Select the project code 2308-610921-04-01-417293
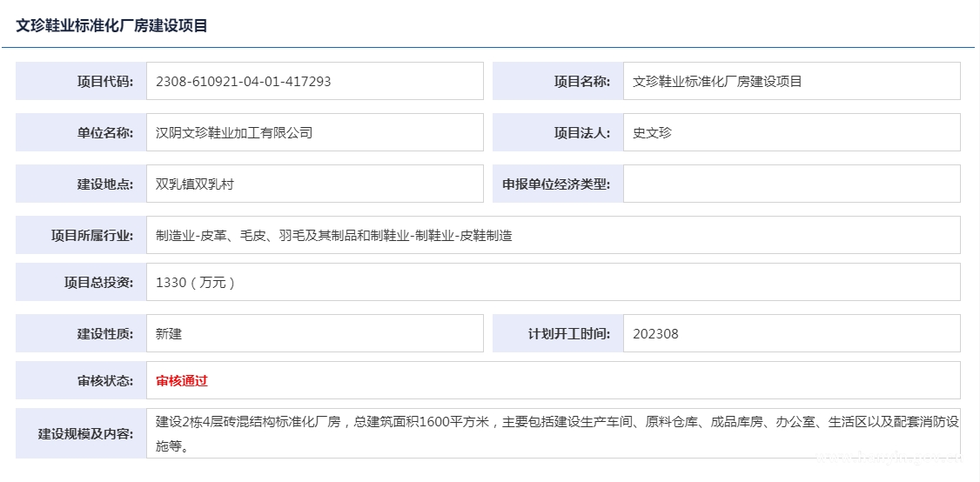 point(243,81)
